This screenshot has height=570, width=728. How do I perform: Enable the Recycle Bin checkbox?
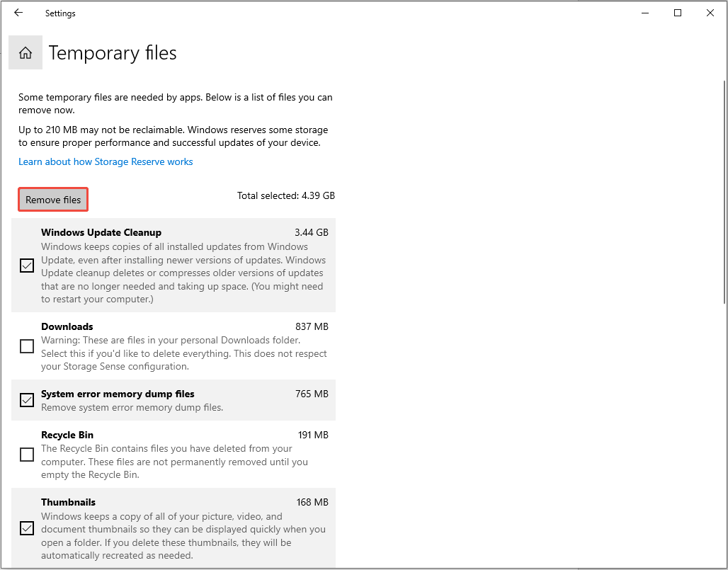(27, 455)
